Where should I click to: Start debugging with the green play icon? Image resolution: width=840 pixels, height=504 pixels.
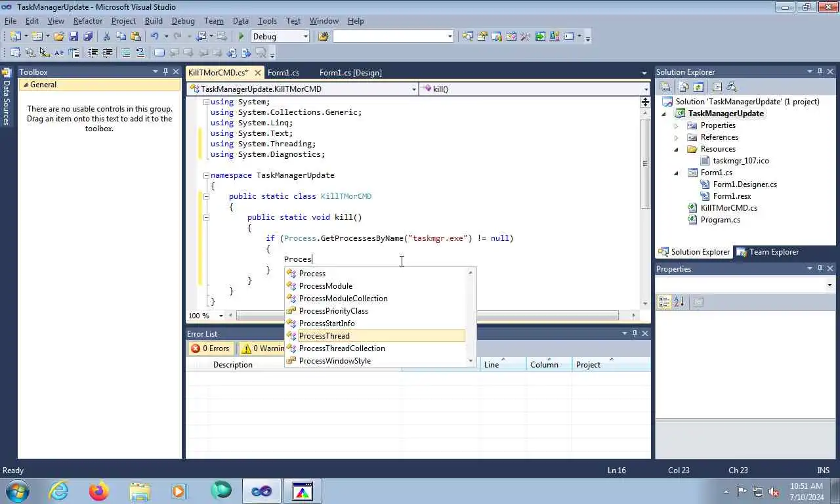pos(241,37)
